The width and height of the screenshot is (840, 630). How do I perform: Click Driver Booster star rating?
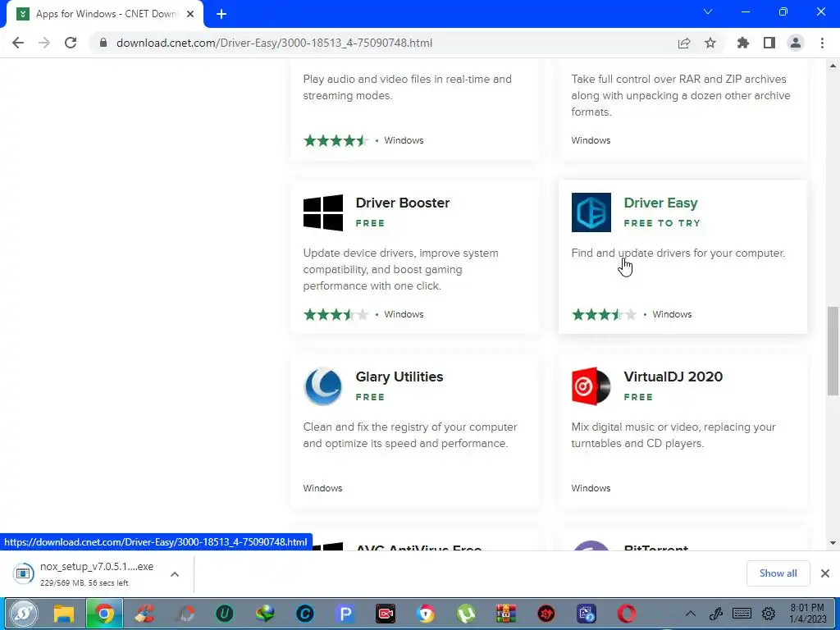point(336,314)
